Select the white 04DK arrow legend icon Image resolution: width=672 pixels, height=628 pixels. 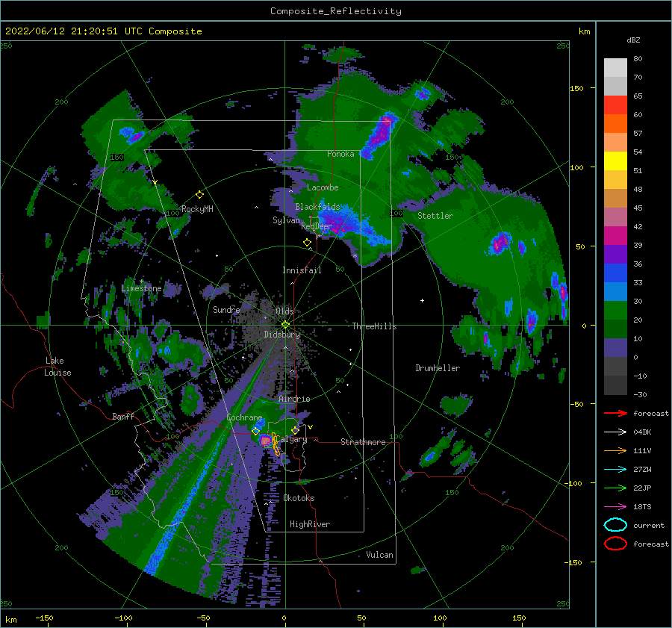tap(615, 432)
